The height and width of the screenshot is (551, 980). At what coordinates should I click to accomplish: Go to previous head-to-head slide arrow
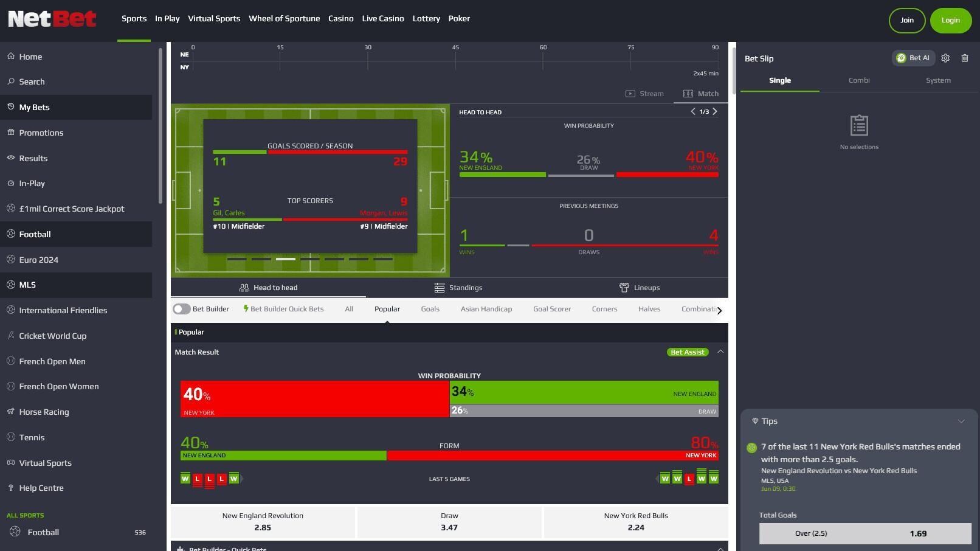pyautogui.click(x=693, y=112)
